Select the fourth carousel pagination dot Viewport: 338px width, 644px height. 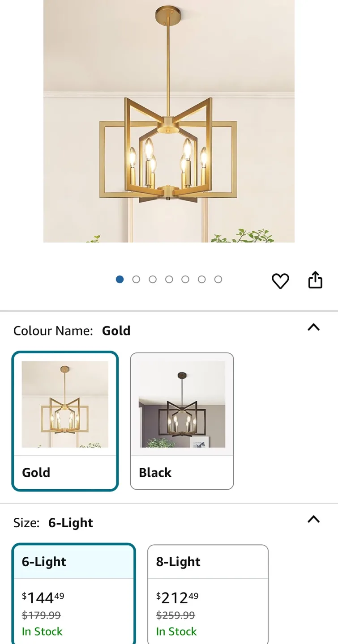point(169,279)
